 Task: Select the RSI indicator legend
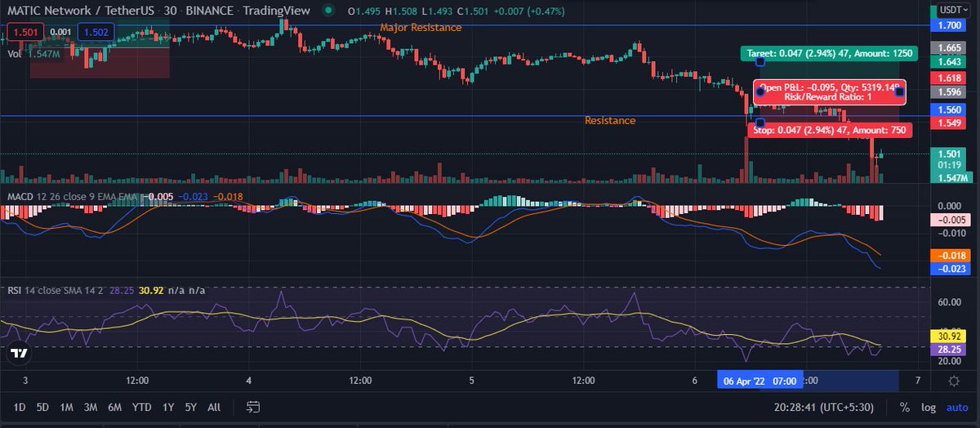tap(56, 290)
